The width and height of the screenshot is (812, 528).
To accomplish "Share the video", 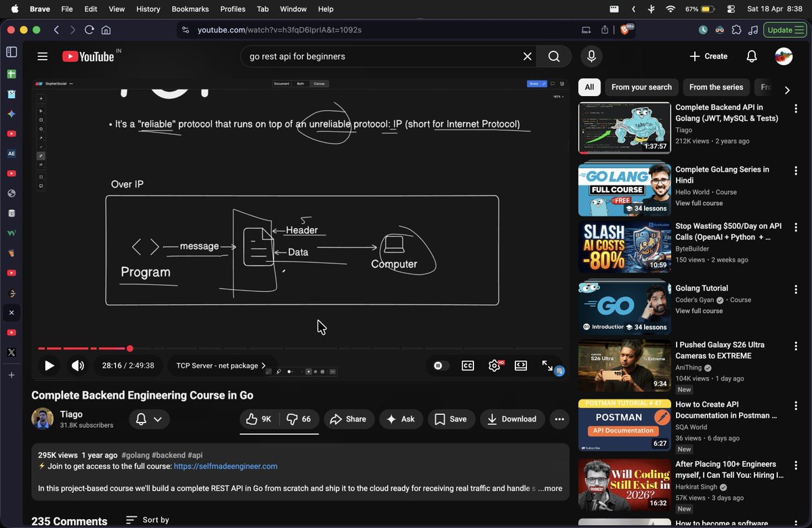I will click(349, 419).
